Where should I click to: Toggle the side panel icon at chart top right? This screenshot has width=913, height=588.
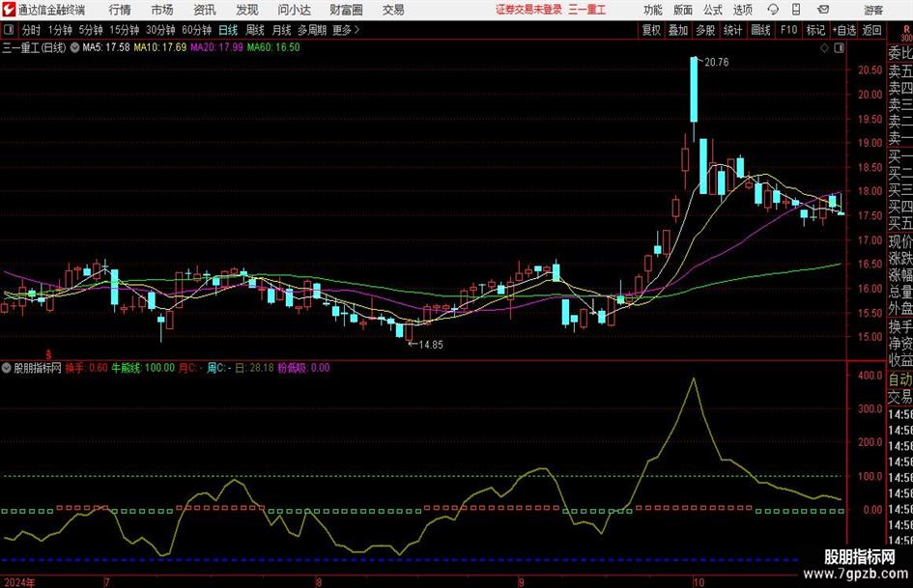tap(839, 48)
